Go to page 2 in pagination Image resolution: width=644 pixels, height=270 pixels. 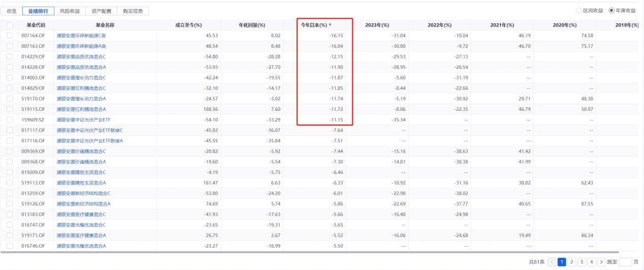pyautogui.click(x=572, y=262)
